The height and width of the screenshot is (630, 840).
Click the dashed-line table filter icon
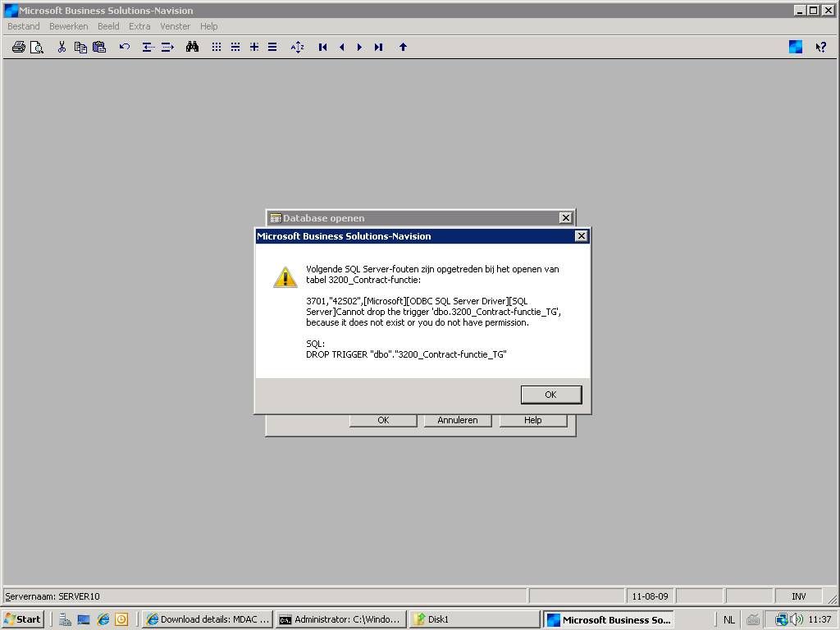pyautogui.click(x=235, y=47)
